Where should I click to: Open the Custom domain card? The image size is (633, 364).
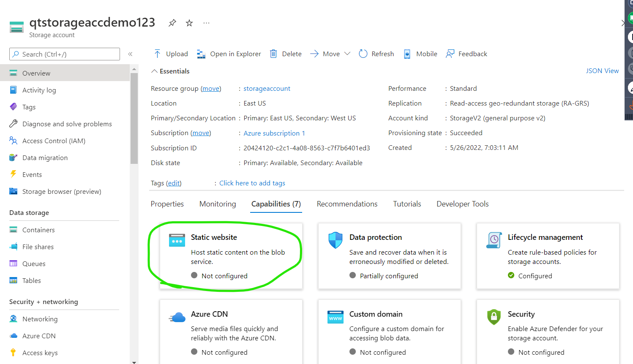tap(390, 332)
